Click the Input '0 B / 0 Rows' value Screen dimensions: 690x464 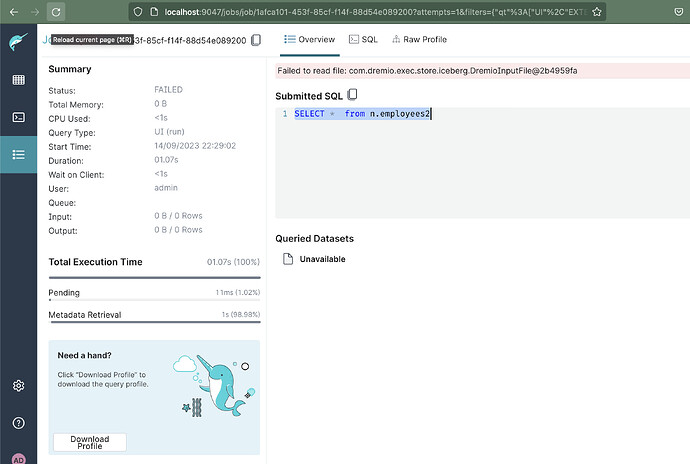[x=178, y=216]
